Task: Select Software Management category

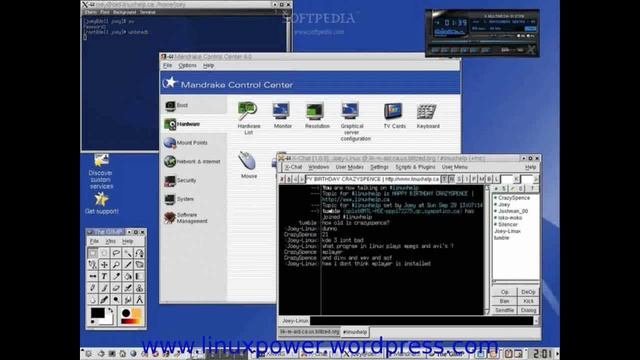Action: click(x=193, y=218)
